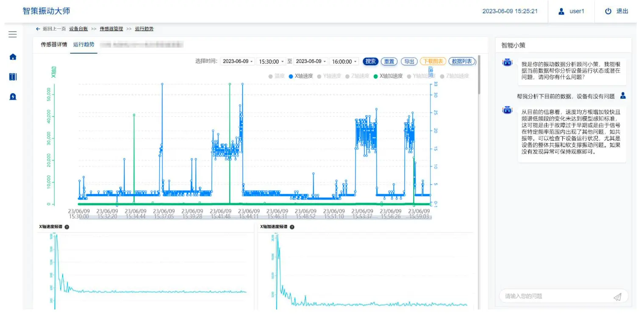Click the 运行趋势 breadcrumb link
The height and width of the screenshot is (323, 644).
144,29
